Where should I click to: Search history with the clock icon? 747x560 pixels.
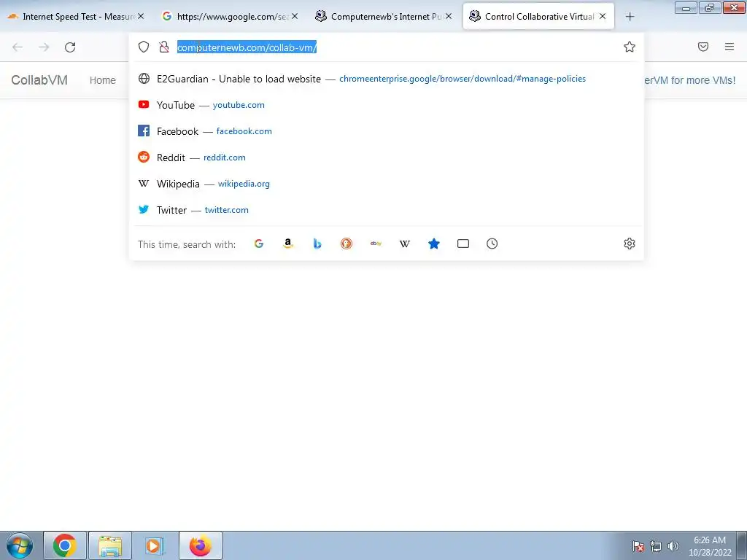point(492,244)
